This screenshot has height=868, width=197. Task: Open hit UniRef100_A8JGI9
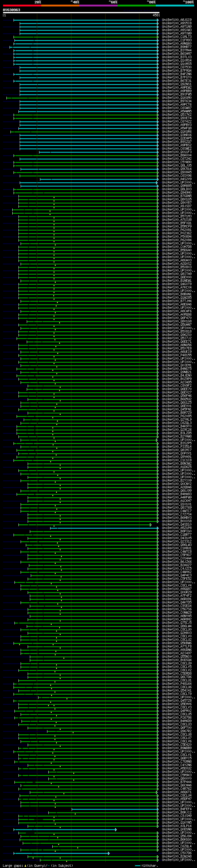point(177,20)
